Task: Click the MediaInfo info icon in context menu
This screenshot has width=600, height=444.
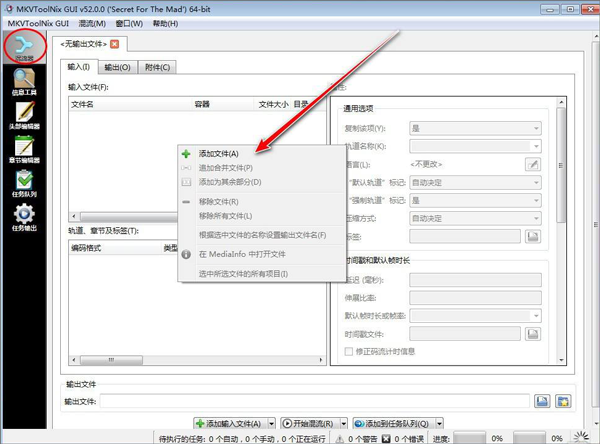Action: (186, 254)
